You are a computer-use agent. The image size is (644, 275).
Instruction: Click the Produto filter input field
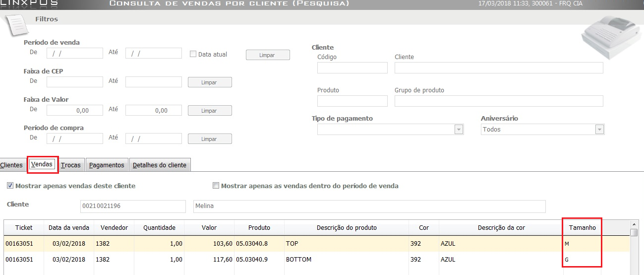click(x=352, y=101)
